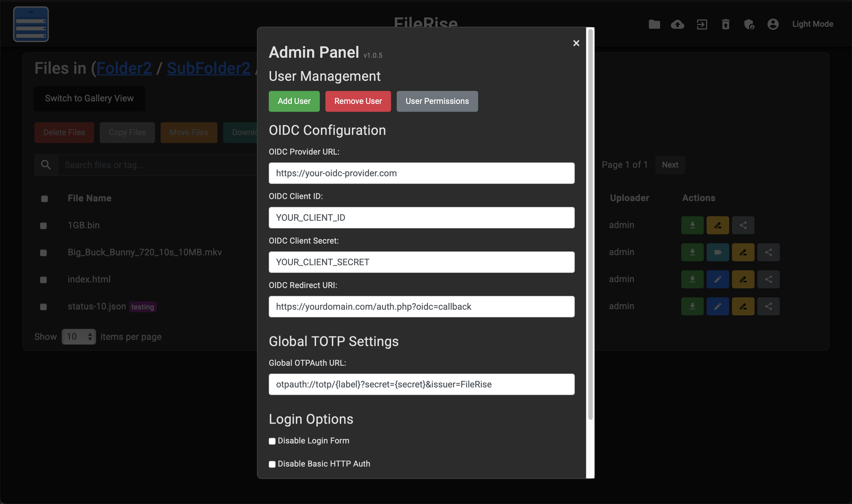Open the trash restore icon in header
852x504 pixels.
[x=725, y=24]
